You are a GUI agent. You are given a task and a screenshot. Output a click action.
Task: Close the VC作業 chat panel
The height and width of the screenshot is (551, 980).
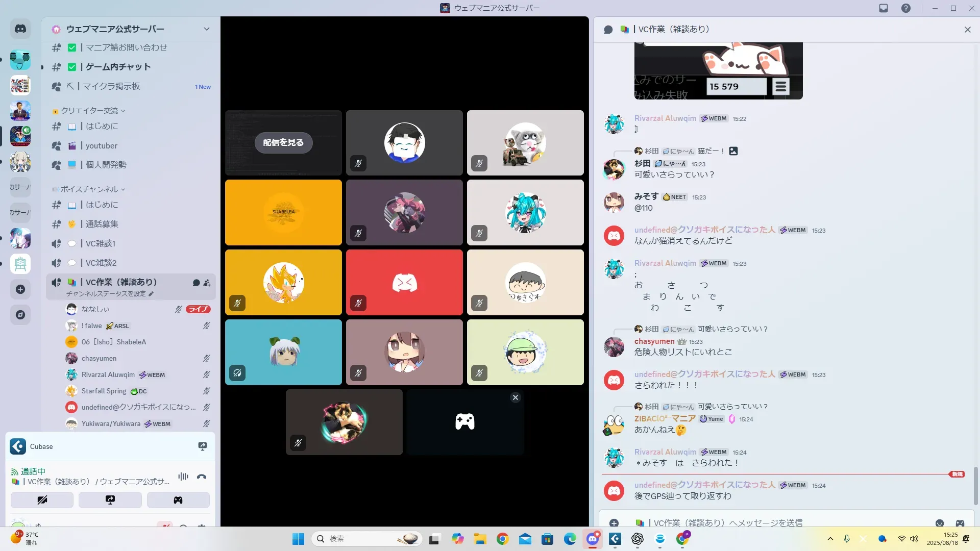click(967, 30)
